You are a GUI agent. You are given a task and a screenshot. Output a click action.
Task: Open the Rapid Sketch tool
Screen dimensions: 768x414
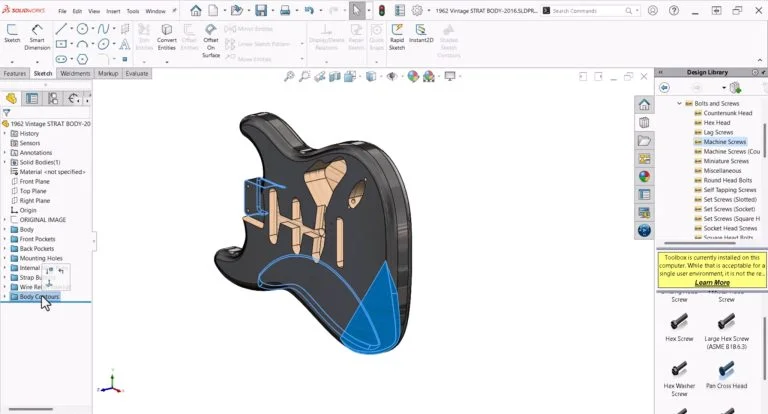pyautogui.click(x=397, y=38)
